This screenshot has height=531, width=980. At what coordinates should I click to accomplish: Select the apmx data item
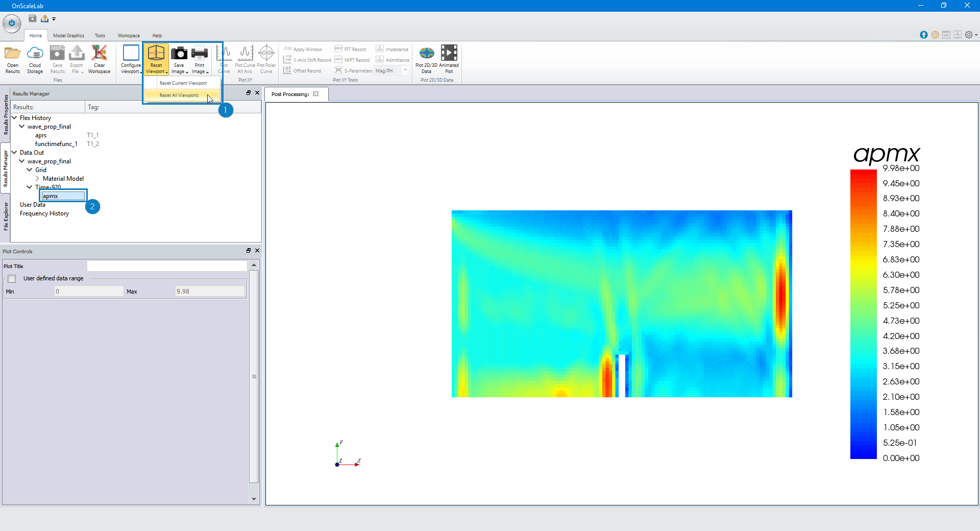tap(63, 196)
